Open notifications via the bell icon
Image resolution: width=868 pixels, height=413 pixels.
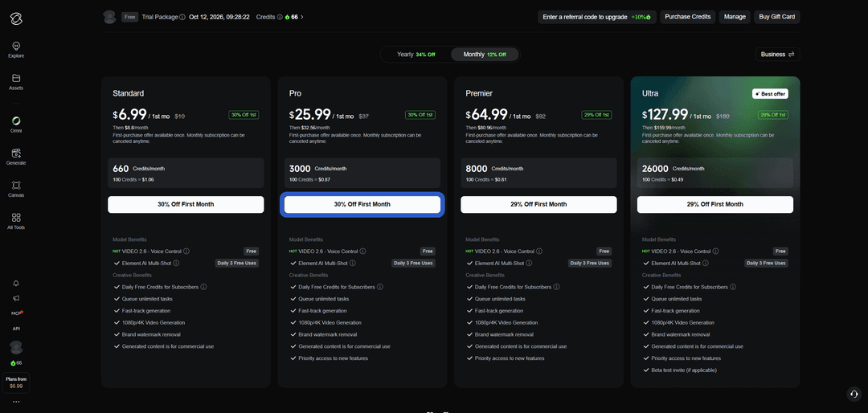(x=16, y=283)
